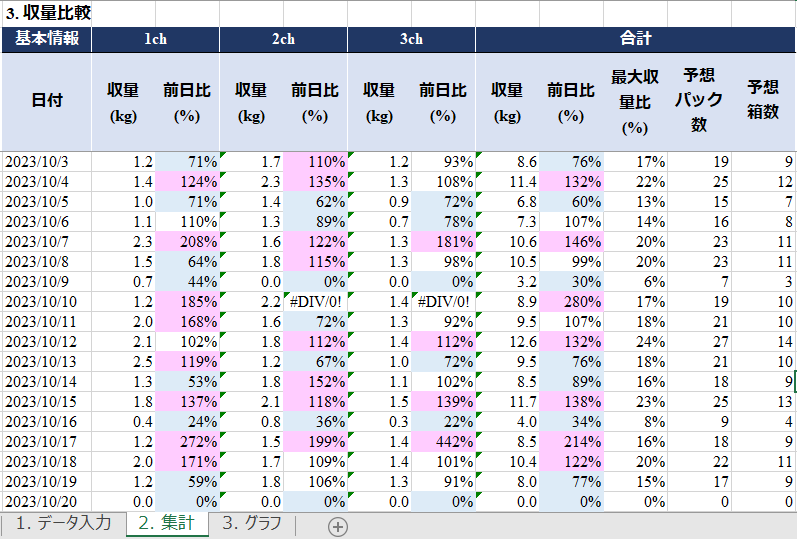Click the 2ch group header
The height and width of the screenshot is (539, 797).
tap(284, 39)
